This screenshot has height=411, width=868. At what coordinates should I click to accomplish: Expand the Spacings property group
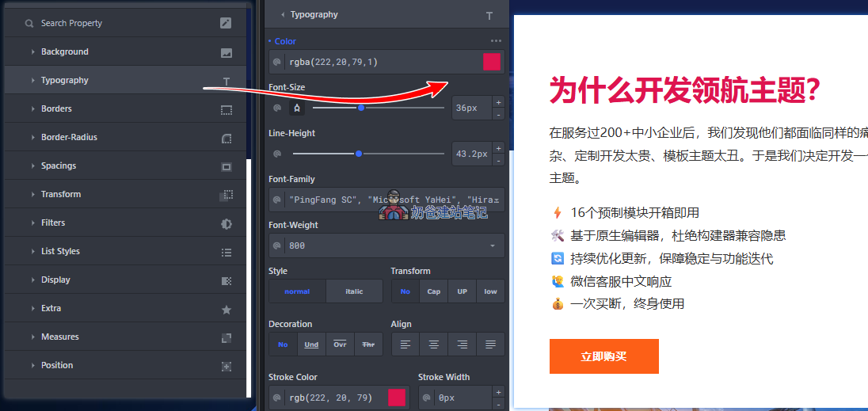click(x=125, y=166)
